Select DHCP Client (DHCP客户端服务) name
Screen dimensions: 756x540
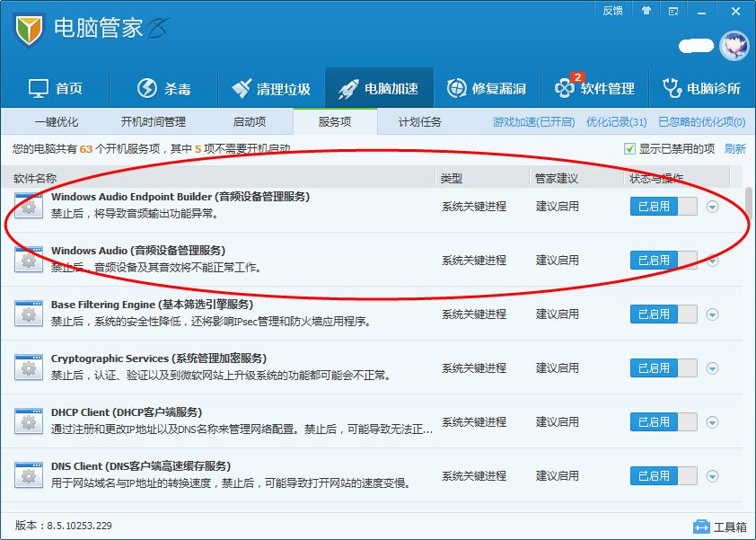pos(127,412)
